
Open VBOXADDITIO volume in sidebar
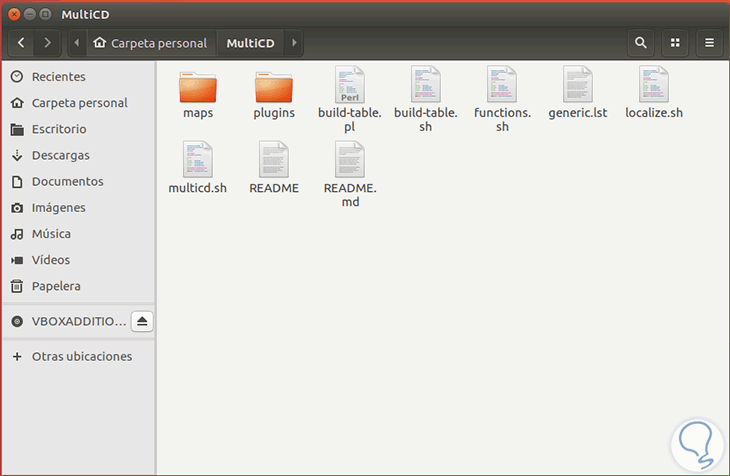[68, 321]
